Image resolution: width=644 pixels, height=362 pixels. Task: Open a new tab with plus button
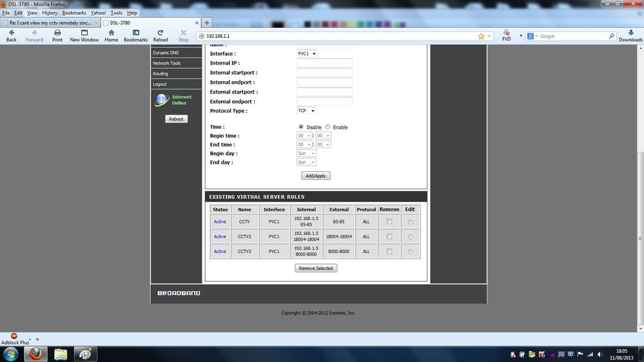pos(207,23)
